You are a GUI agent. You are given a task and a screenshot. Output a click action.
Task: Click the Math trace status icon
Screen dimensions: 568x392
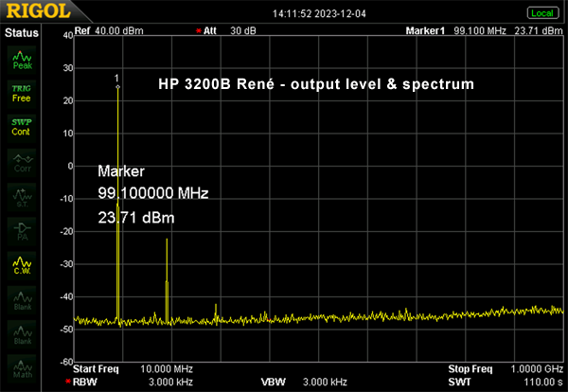click(22, 368)
